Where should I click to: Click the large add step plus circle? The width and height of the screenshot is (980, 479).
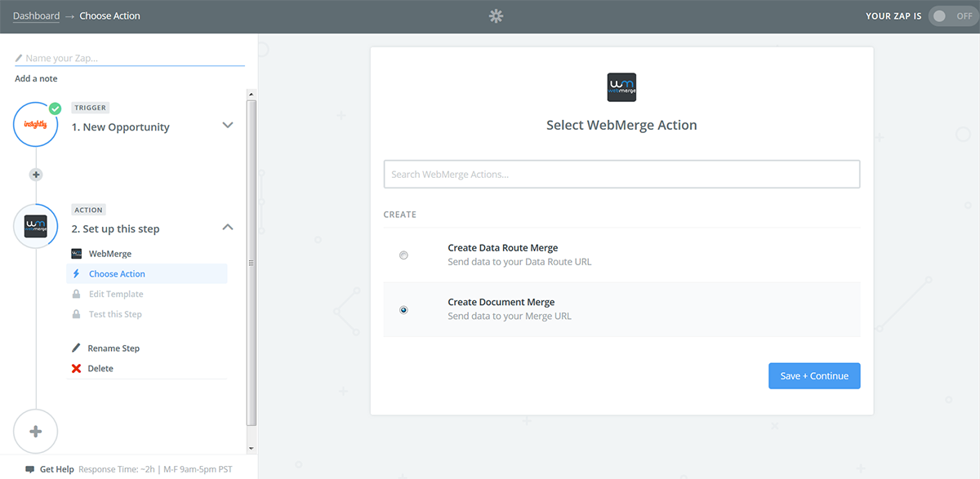pyautogui.click(x=36, y=432)
